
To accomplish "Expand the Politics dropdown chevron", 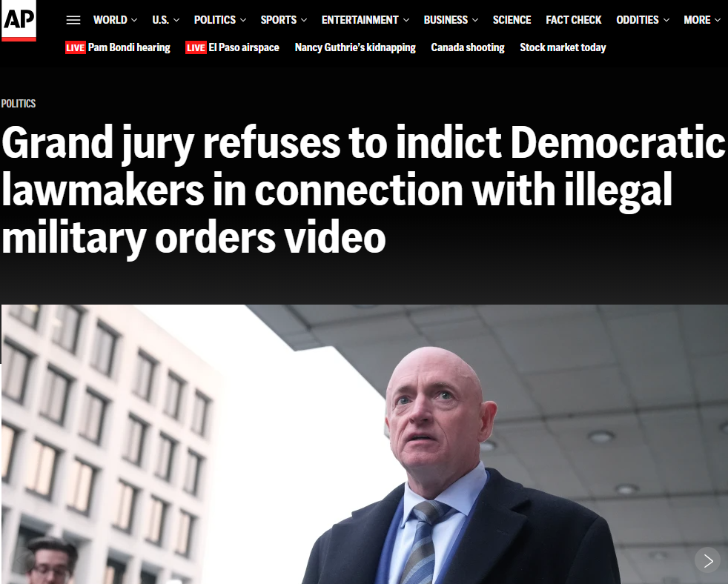I will (243, 20).
